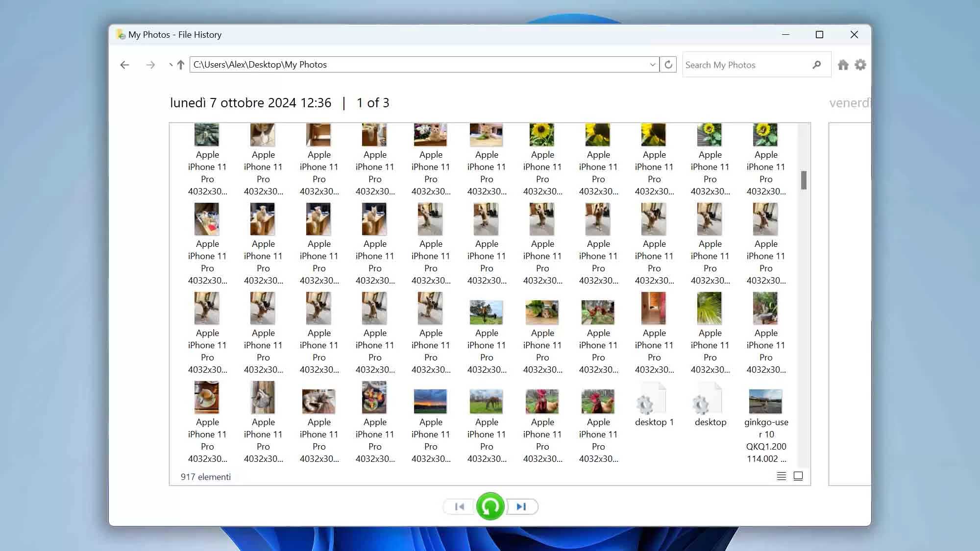This screenshot has width=980, height=551.
Task: Click the 'My Photos - File History' window title
Action: tap(175, 35)
